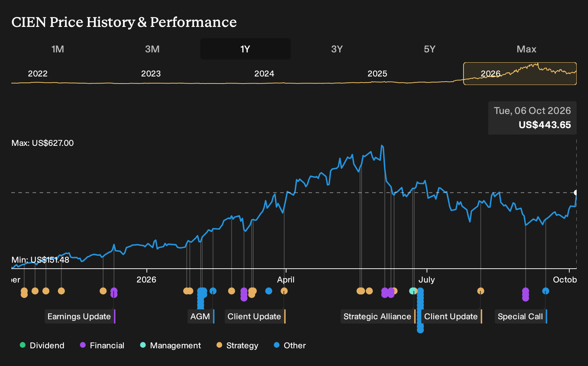Screen dimensions: 588x366
Task: Click the teal Management event dot near July
Action: (412, 291)
